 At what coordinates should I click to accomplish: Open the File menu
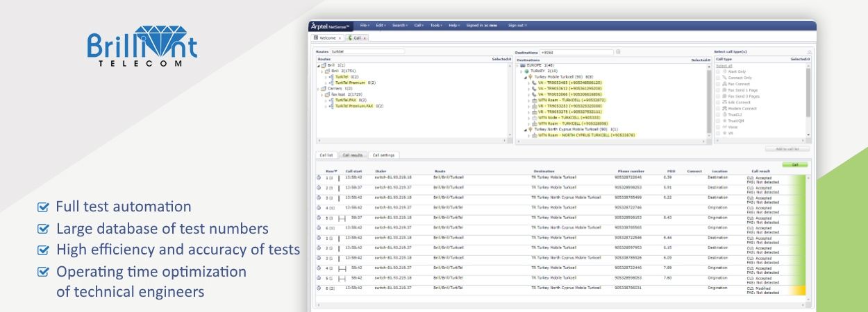[x=365, y=25]
